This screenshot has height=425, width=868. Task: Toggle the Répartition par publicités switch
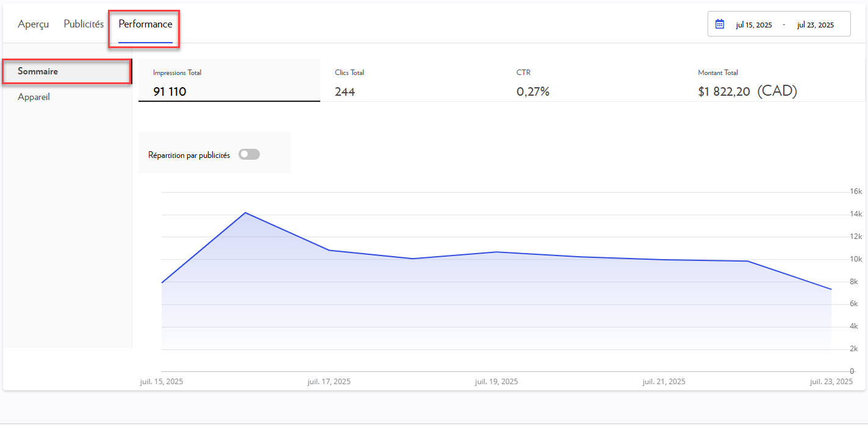point(249,155)
